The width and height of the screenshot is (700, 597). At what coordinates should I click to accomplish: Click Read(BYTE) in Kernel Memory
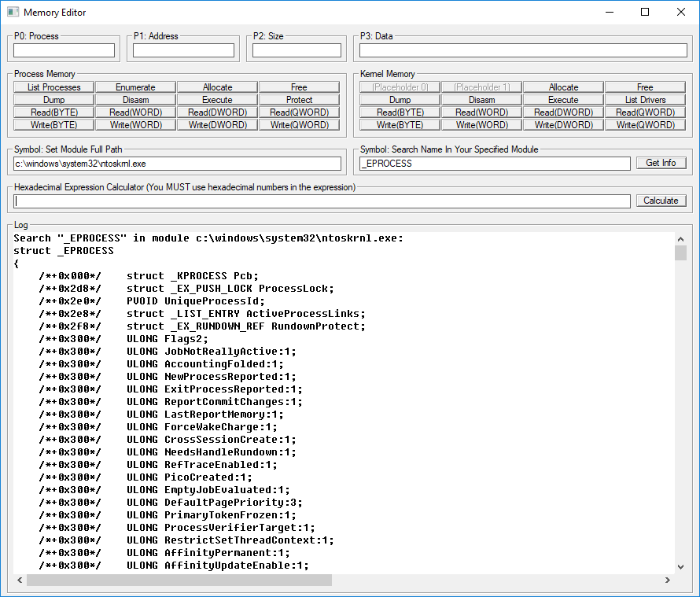tap(400, 112)
